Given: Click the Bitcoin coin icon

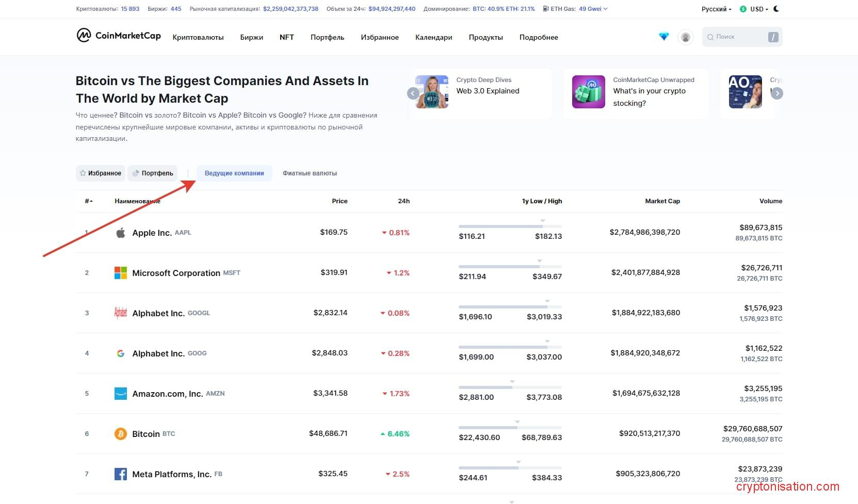Looking at the screenshot, I should pos(120,434).
